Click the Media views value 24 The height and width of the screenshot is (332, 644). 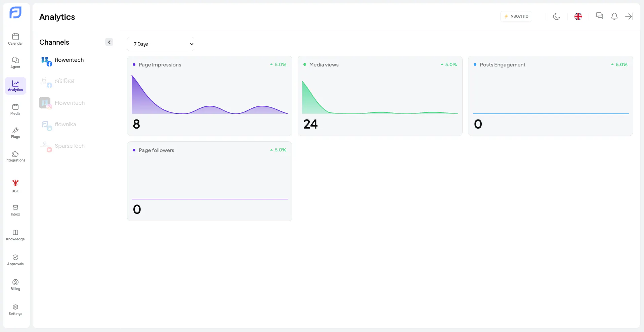click(x=310, y=124)
